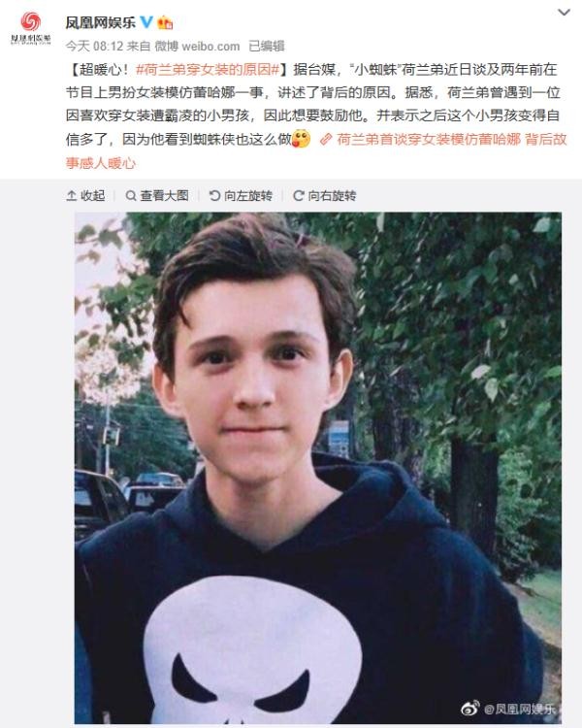Click the clockwise rotate icon

click(299, 195)
